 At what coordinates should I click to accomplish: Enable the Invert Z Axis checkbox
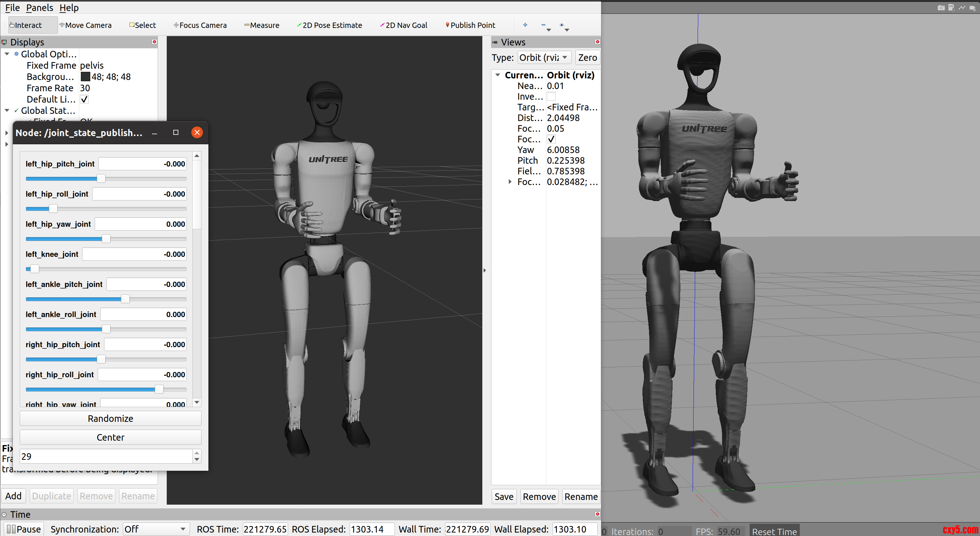pos(551,97)
